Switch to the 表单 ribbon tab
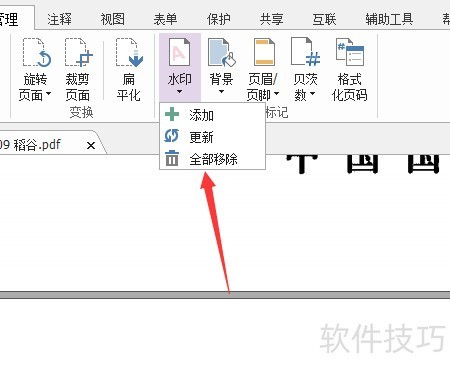This screenshot has width=450, height=372. (x=166, y=19)
